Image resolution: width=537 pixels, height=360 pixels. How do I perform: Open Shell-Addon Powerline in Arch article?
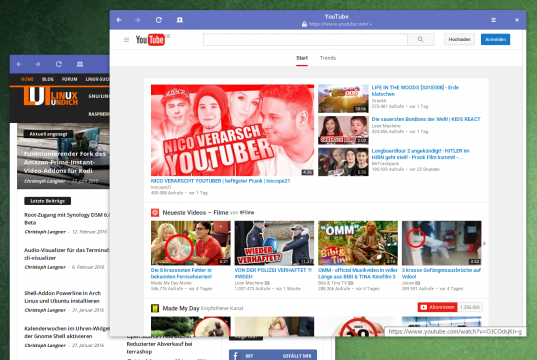coord(62,297)
